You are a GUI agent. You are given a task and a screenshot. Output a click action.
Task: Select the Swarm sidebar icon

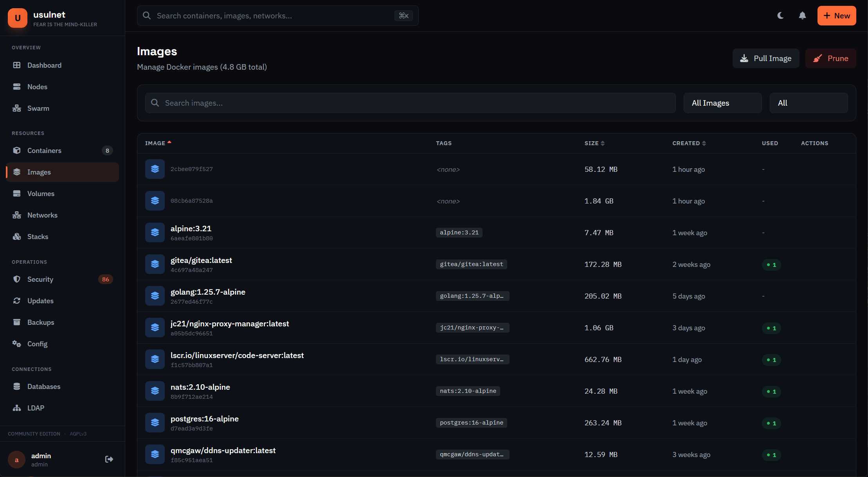pyautogui.click(x=17, y=108)
